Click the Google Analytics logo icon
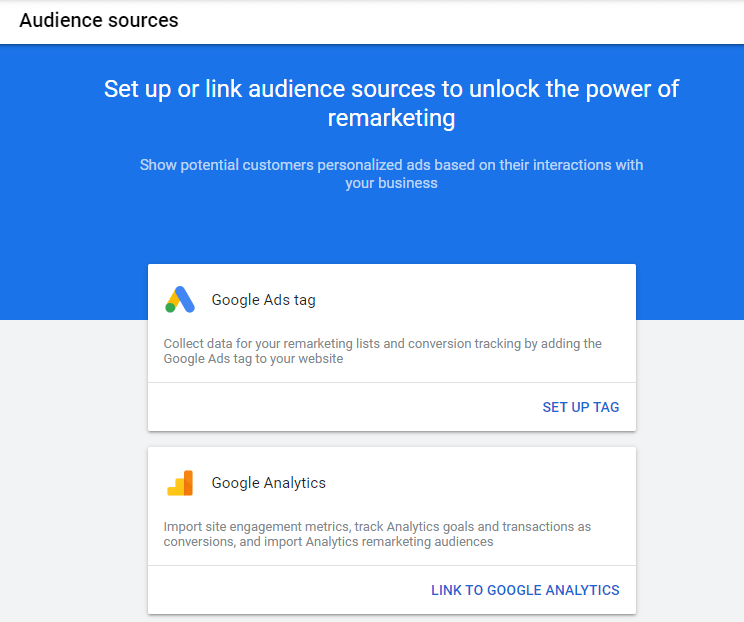Viewport: 744px width, 622px height. pos(180,483)
